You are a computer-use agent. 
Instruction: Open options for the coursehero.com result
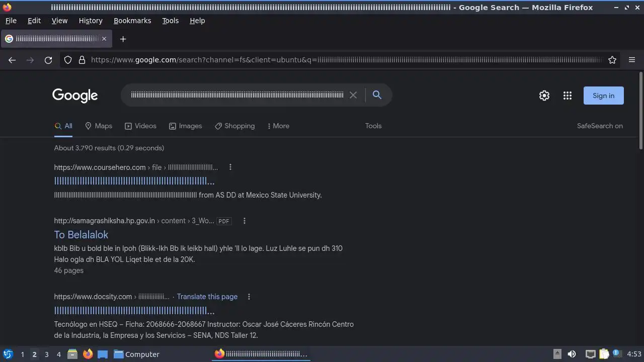230,167
